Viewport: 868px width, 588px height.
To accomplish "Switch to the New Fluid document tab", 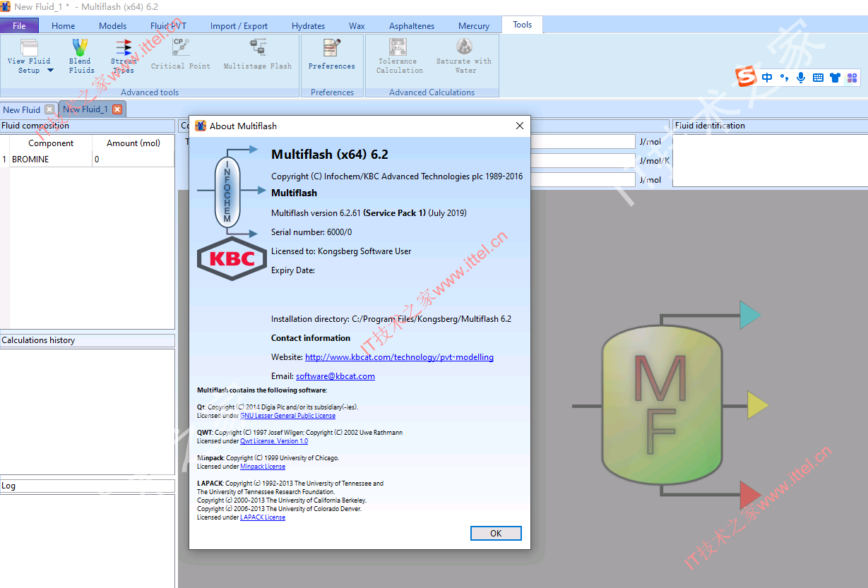I will [21, 109].
